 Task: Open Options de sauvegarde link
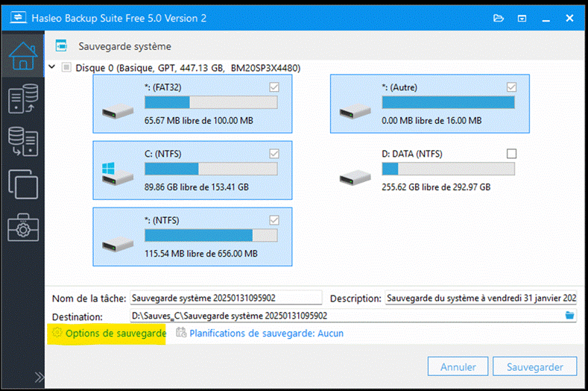116,333
